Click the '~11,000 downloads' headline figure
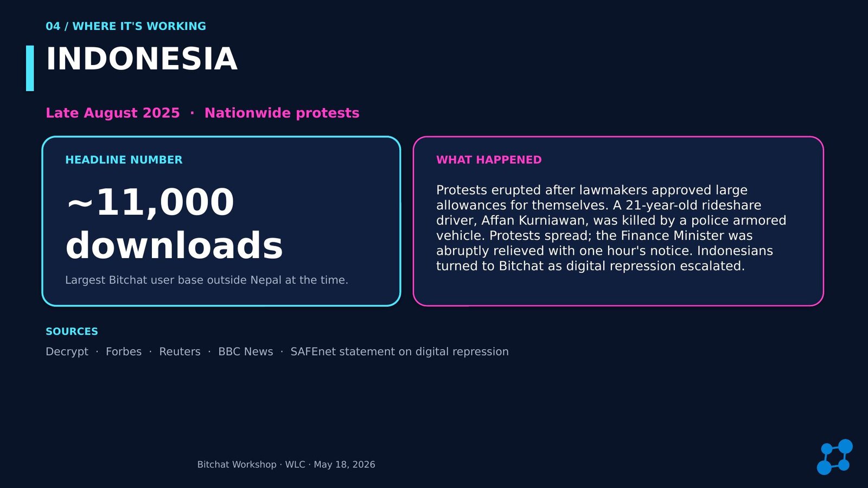Image resolution: width=868 pixels, height=488 pixels. pos(174,223)
